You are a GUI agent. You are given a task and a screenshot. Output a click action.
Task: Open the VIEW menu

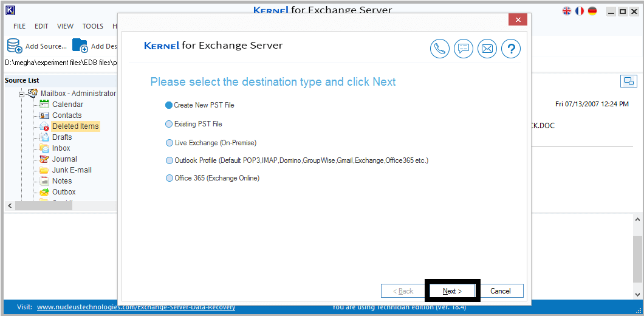pos(65,26)
